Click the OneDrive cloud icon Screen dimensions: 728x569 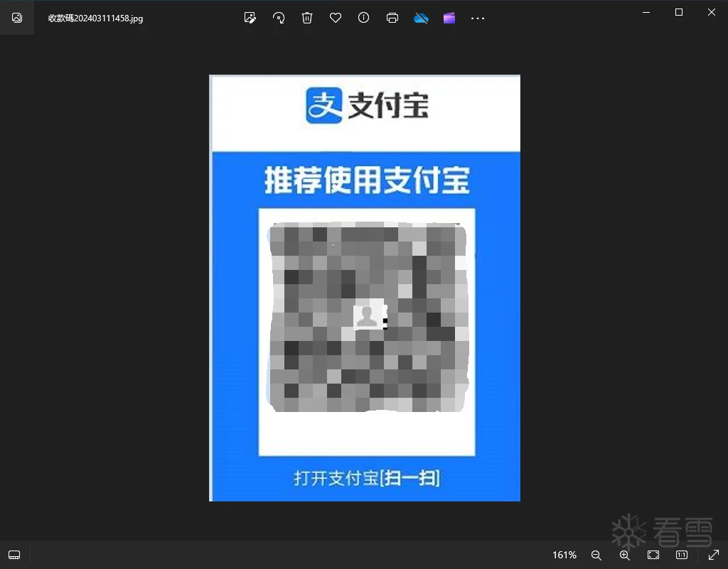coord(421,18)
